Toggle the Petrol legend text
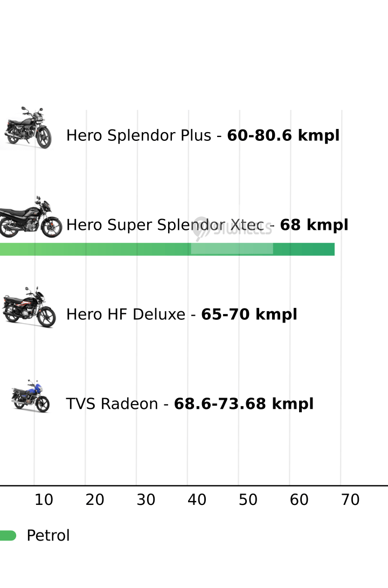The height and width of the screenshot is (588, 388). pos(48,536)
